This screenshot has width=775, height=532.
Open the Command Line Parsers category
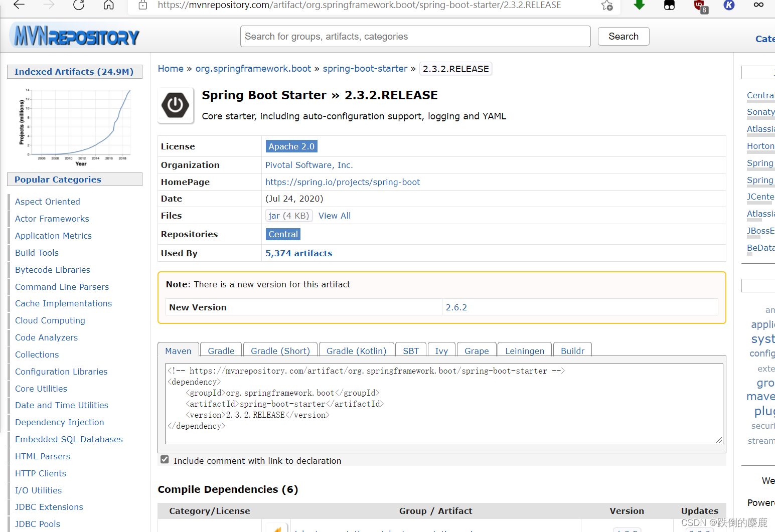[x=62, y=287]
